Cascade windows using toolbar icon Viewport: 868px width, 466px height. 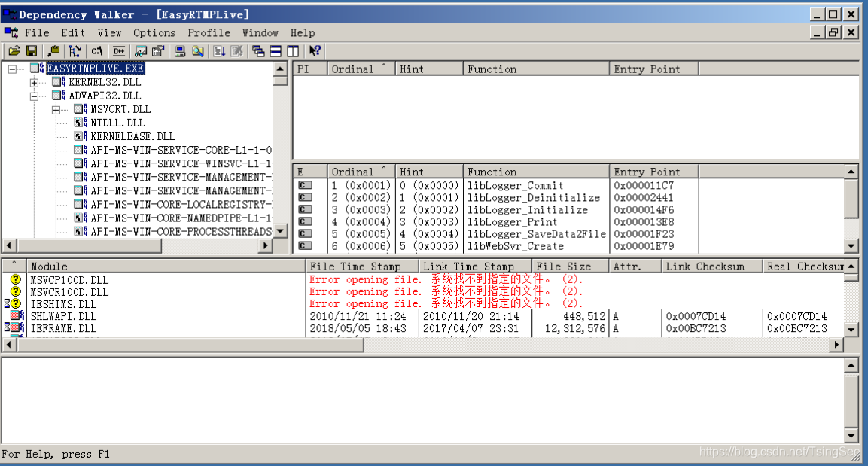(x=258, y=51)
